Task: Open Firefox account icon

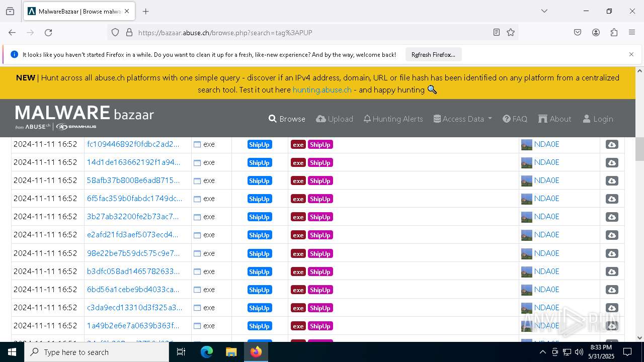Action: 596,32
